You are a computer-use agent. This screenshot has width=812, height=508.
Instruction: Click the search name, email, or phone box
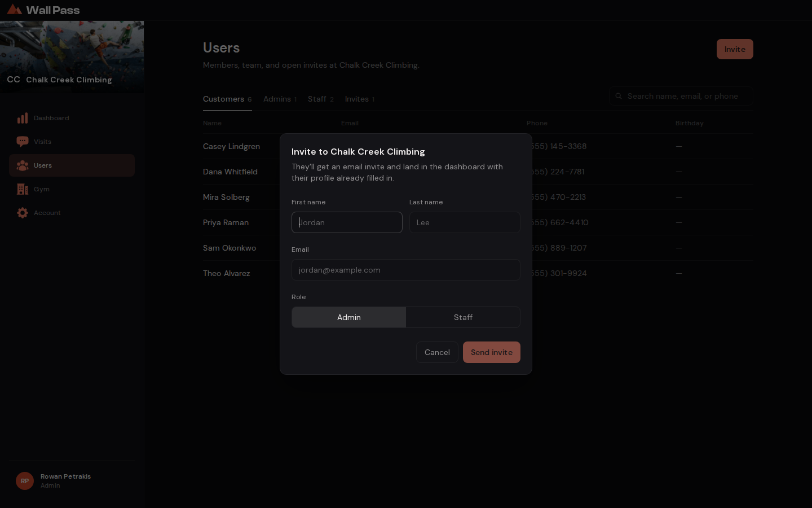[681, 96]
